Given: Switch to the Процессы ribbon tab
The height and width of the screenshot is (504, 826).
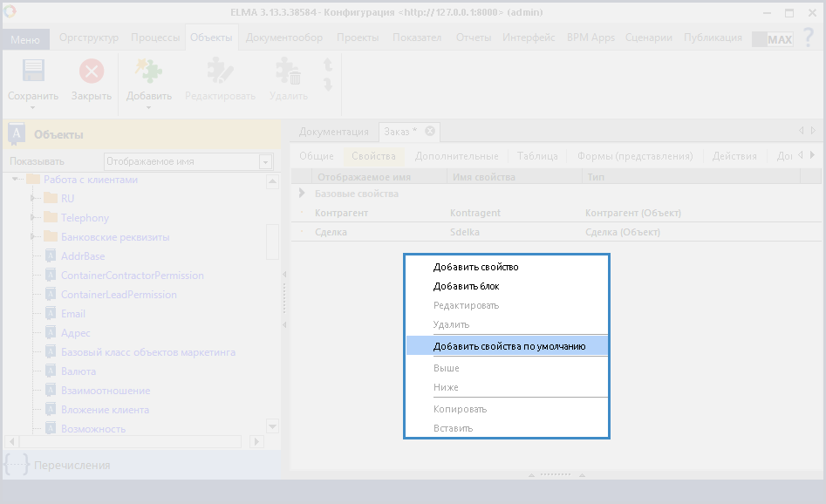Looking at the screenshot, I should click(x=155, y=37).
